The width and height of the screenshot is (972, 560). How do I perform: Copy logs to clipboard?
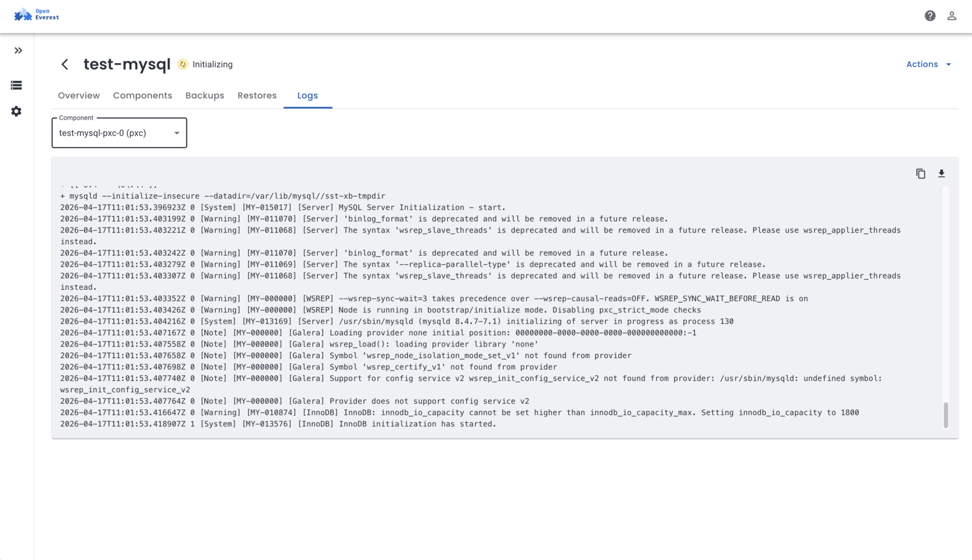pyautogui.click(x=921, y=174)
